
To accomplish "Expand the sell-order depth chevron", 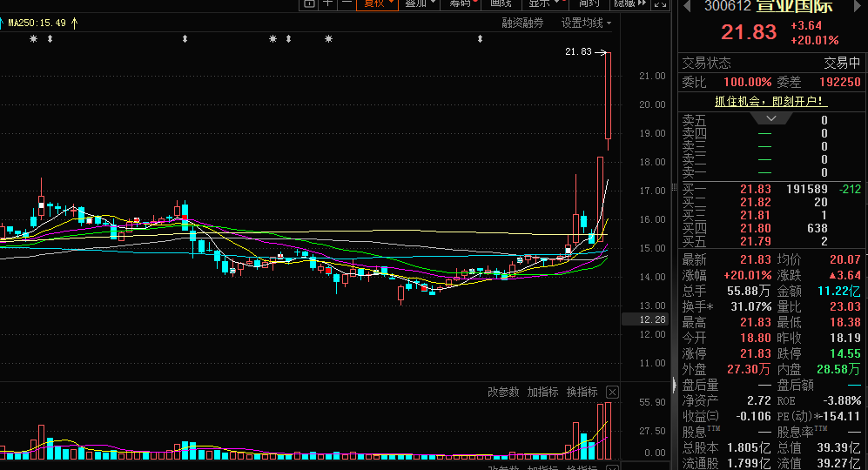I will (x=771, y=118).
